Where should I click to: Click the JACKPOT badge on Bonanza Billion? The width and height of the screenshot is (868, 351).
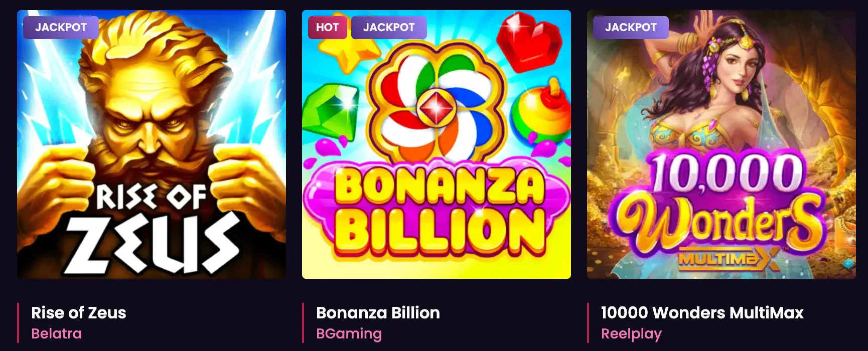(x=389, y=28)
